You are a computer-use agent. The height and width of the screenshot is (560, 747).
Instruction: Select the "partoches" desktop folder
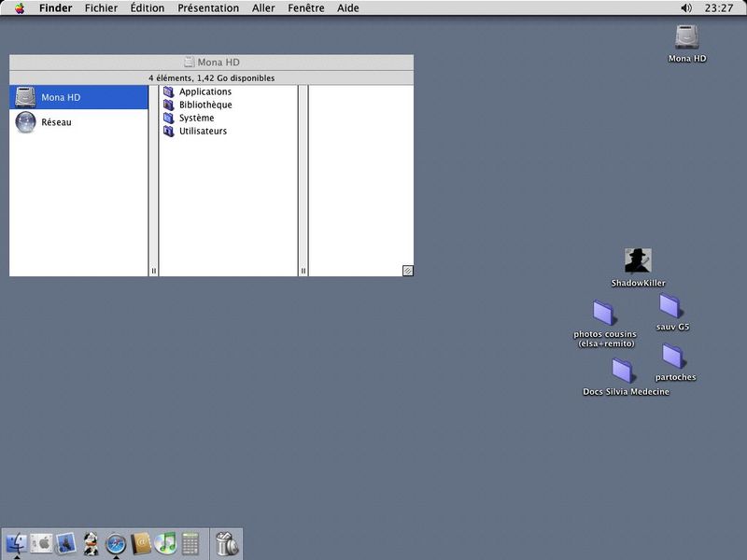(x=675, y=363)
